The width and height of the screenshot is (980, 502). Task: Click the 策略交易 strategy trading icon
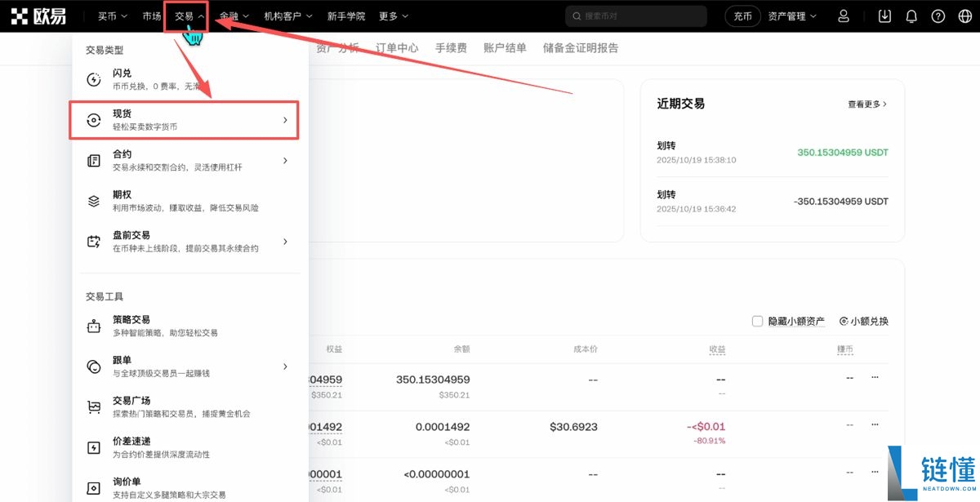pyautogui.click(x=94, y=324)
